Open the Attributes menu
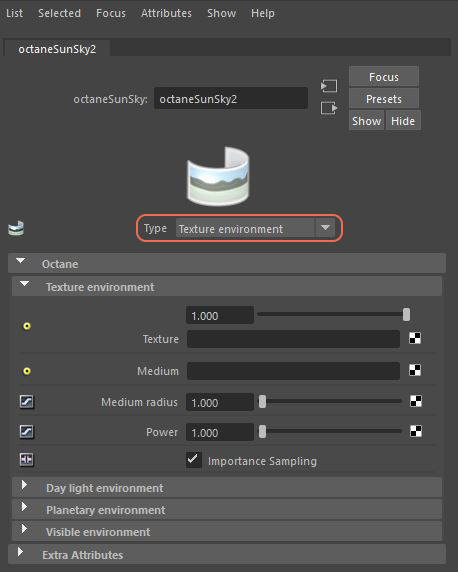 point(166,13)
